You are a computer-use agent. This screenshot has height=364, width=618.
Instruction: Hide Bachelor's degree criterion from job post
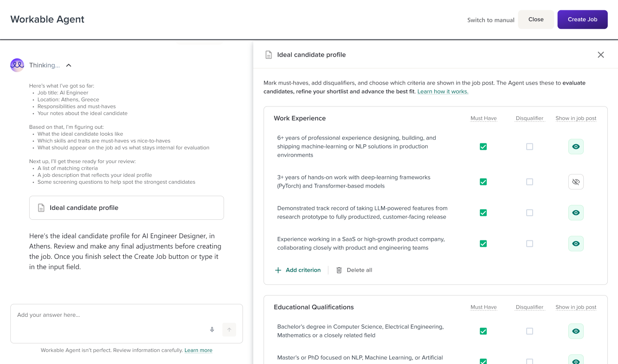(576, 331)
